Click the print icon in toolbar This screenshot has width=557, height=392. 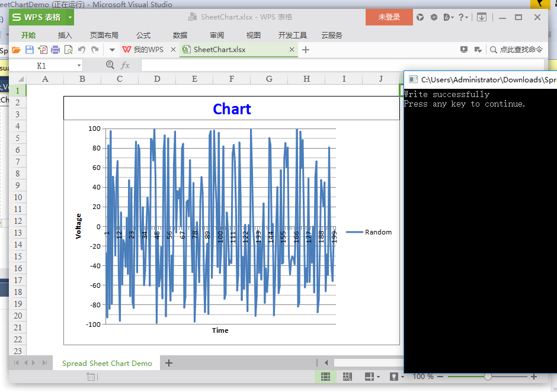56,50
